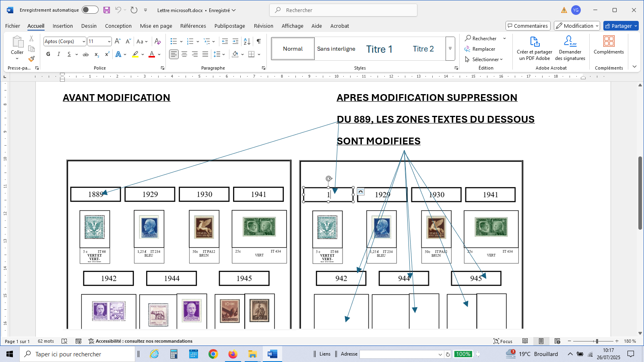Open Chrome from the taskbar
Screen dimensions: 644x362
[213, 354]
